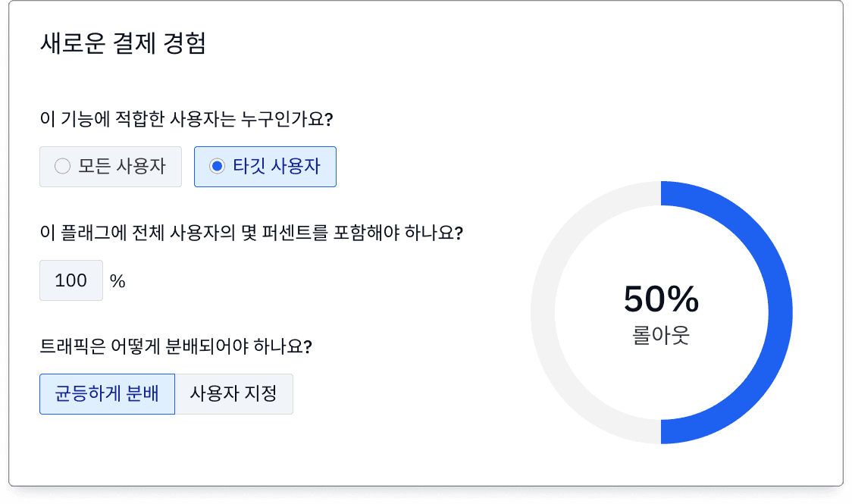Click the question about 전체 사용자의 몇 퍼센트
The height and width of the screenshot is (504, 852).
251,233
